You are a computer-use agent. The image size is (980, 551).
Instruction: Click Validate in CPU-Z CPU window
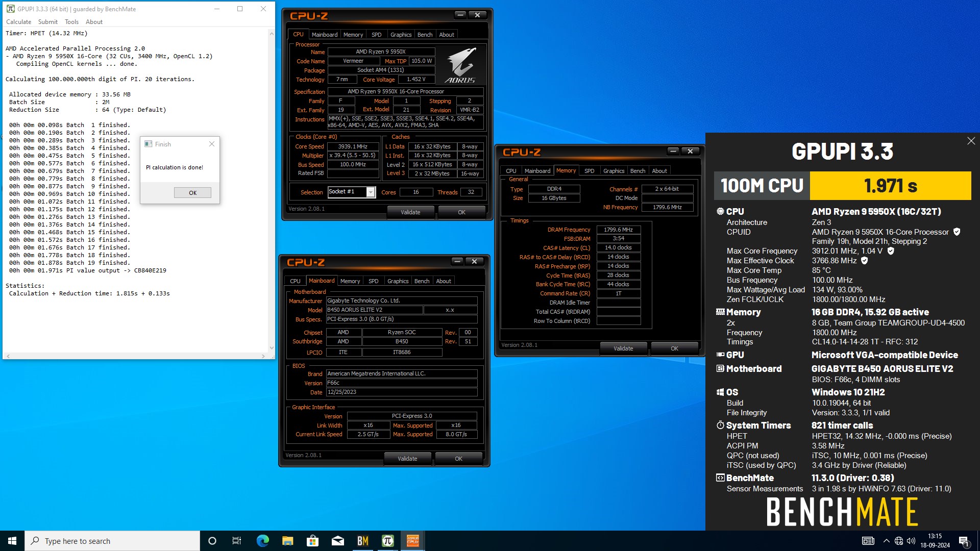tap(410, 212)
